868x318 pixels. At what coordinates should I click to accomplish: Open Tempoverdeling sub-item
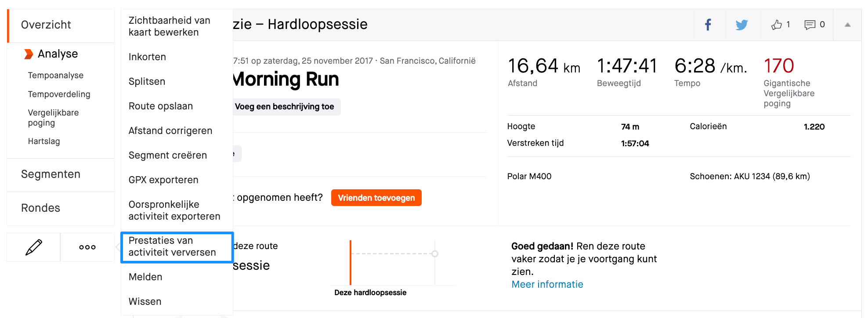[59, 94]
